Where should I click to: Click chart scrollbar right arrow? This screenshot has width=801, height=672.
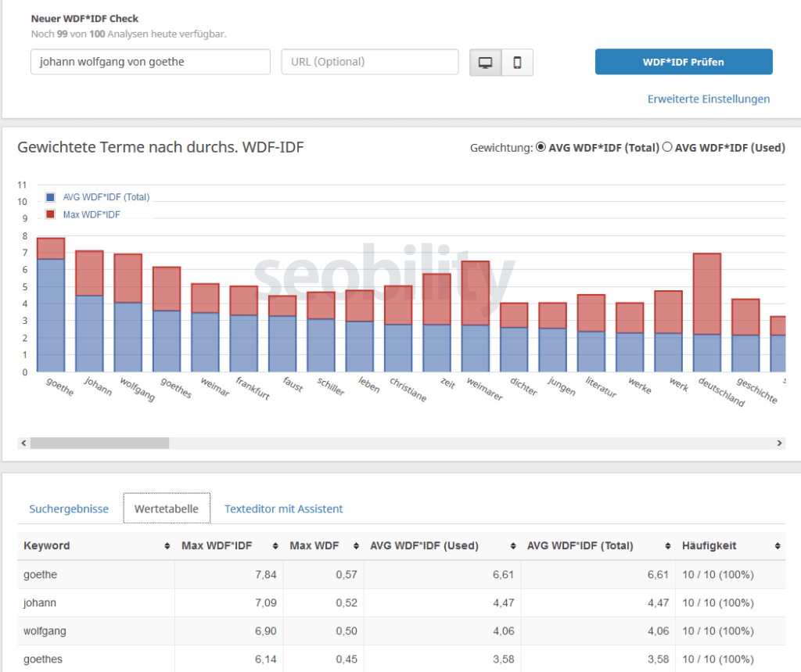780,443
